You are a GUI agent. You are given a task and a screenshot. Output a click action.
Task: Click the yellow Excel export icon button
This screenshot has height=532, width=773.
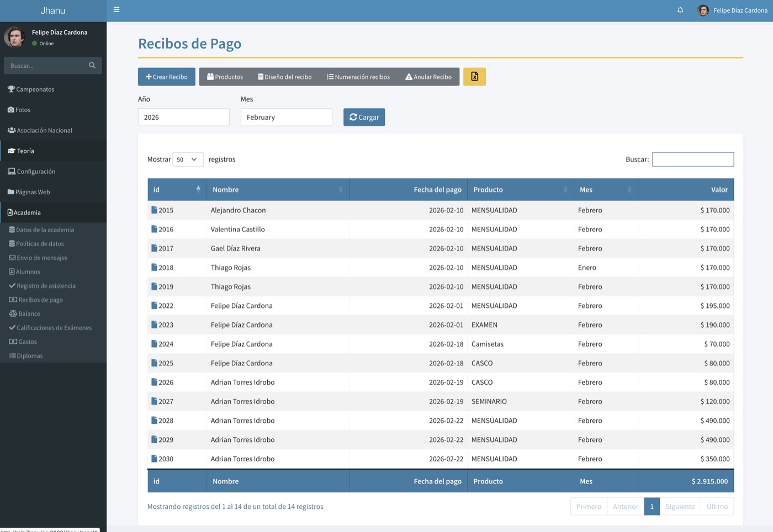click(474, 77)
